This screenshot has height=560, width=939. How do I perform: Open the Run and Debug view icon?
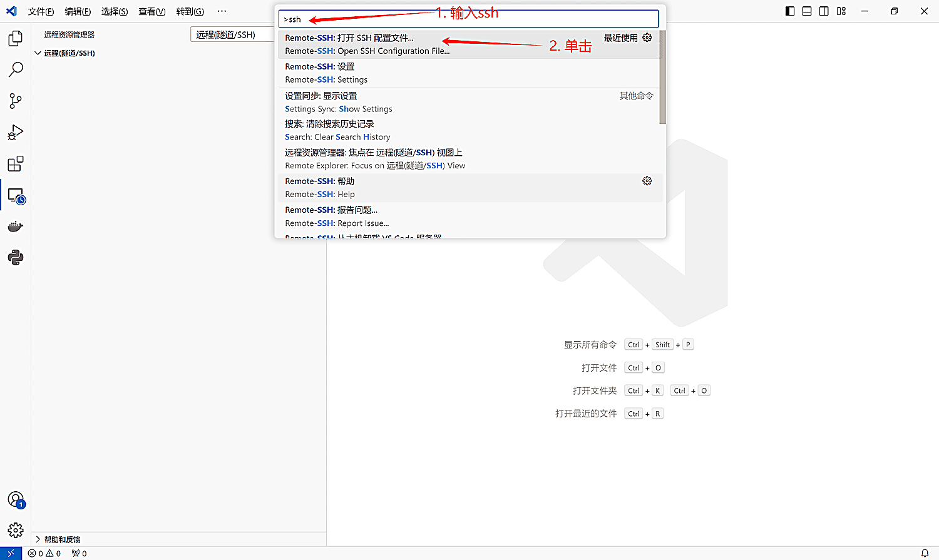coord(16,132)
